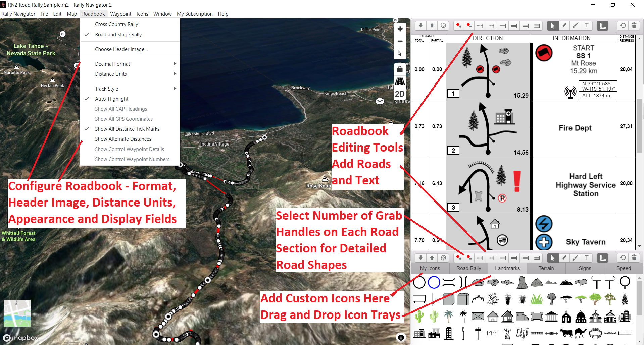Switch to the Road Rally icon tab
The height and width of the screenshot is (345, 644).
point(468,268)
